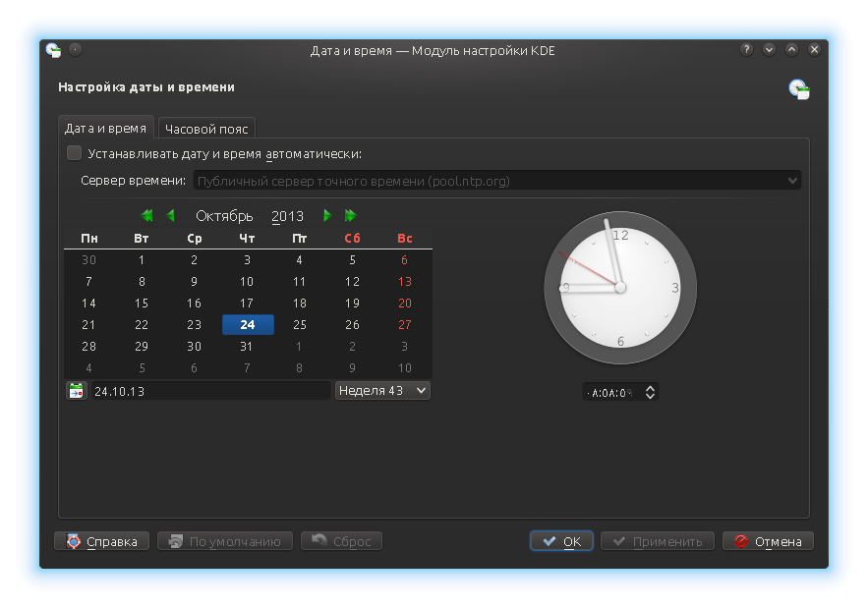The width and height of the screenshot is (868, 608).
Task: Click the Вс Sunday column header
Action: [x=405, y=239]
